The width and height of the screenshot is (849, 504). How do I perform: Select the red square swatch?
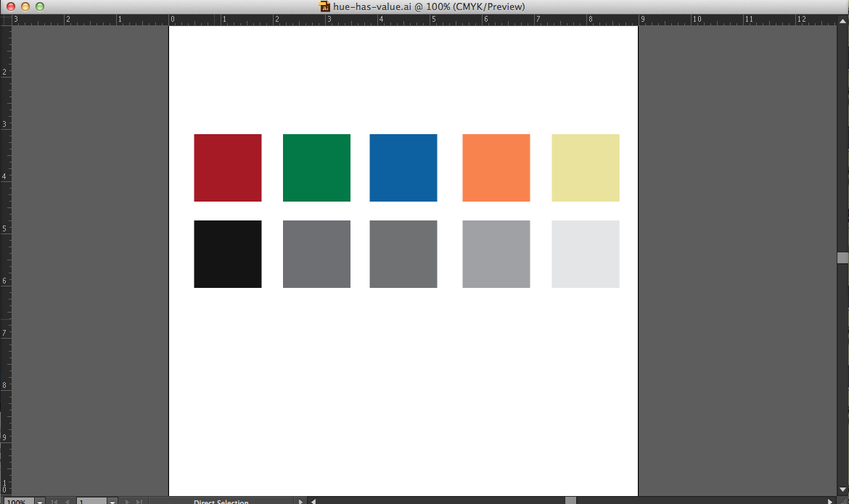click(x=227, y=168)
